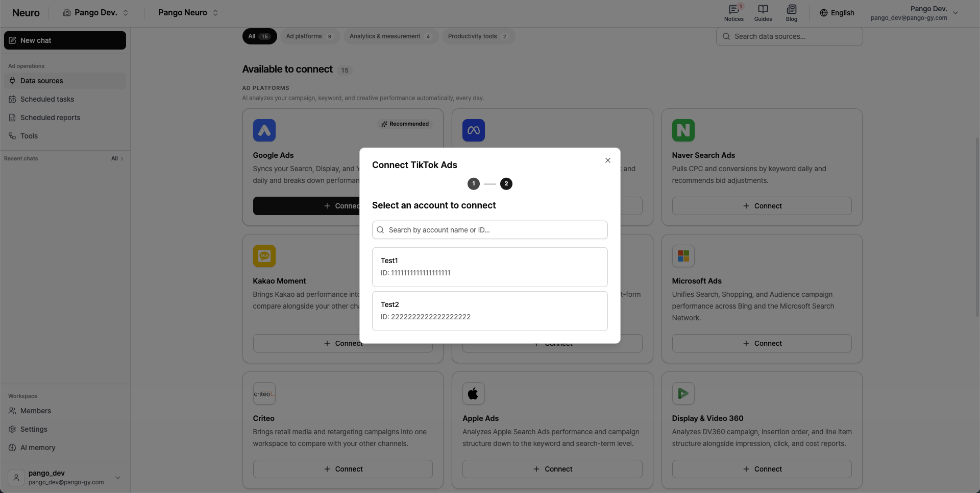Click the Microsoft Ads logo icon

[x=683, y=256]
